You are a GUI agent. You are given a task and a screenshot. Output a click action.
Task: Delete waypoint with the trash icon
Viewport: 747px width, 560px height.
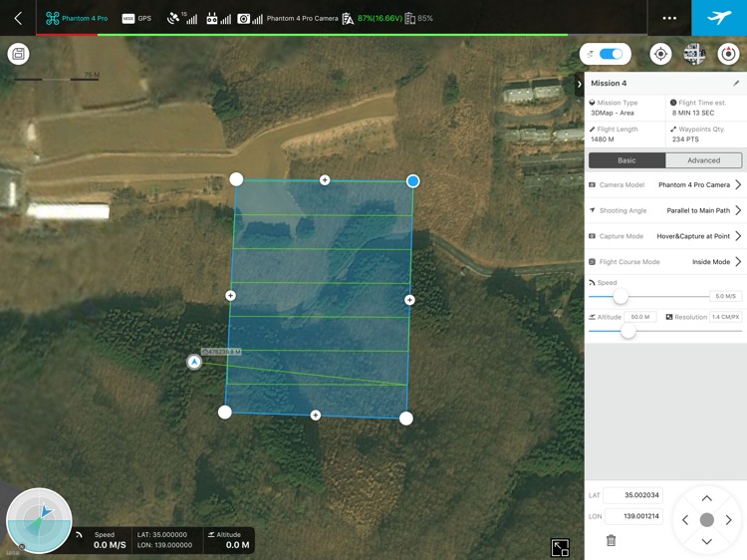coord(611,540)
